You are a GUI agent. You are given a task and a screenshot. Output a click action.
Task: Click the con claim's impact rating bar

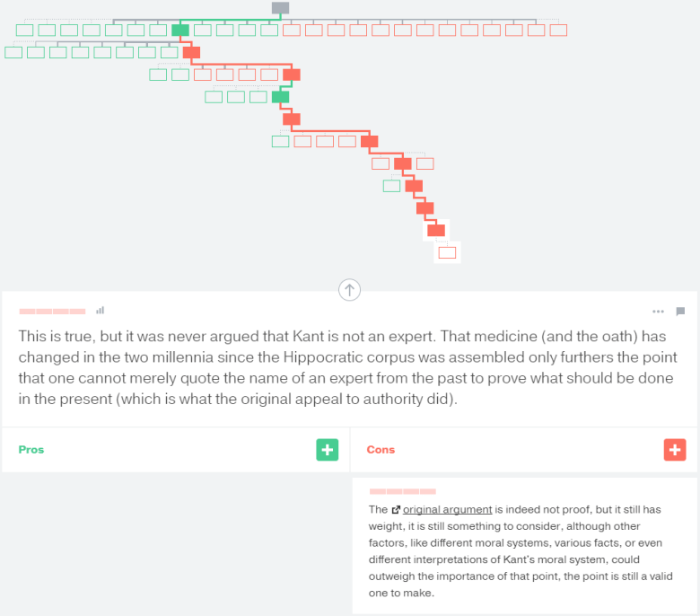coord(402,492)
